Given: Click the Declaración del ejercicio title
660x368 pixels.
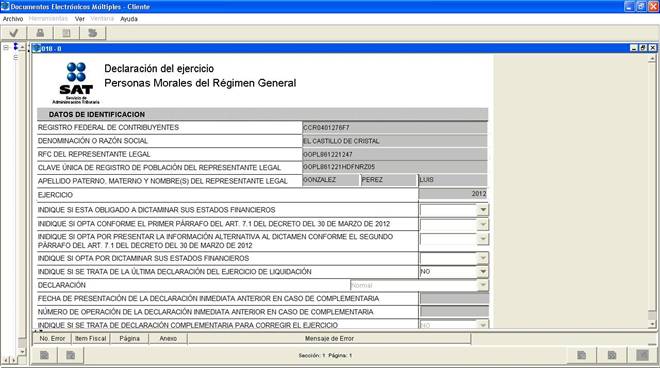Looking at the screenshot, I should (159, 68).
